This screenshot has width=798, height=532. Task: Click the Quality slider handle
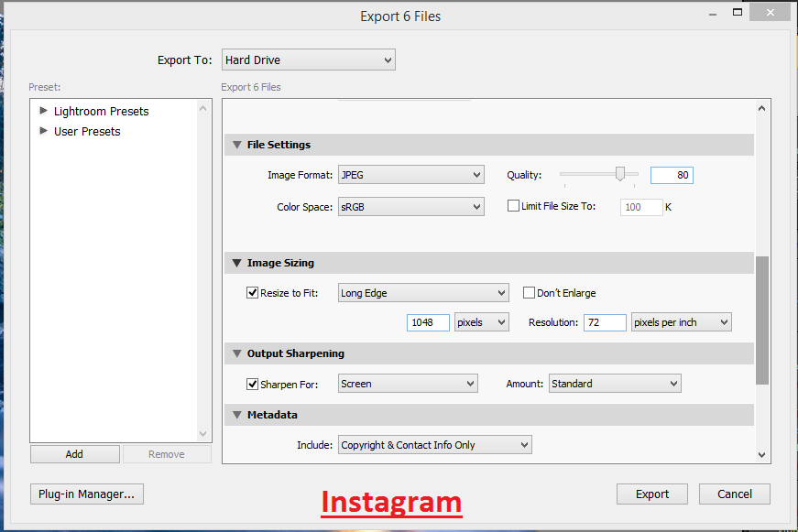coord(620,174)
